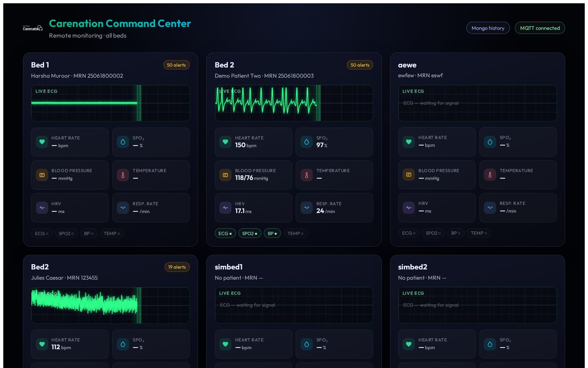
Task: View 19 alerts for Julies Caesar's bed
Action: pyautogui.click(x=177, y=267)
